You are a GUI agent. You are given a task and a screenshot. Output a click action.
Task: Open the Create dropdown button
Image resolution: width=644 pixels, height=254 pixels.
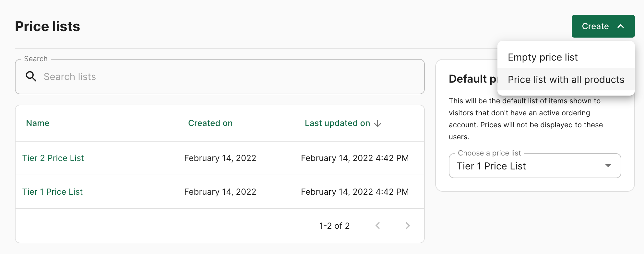click(603, 26)
